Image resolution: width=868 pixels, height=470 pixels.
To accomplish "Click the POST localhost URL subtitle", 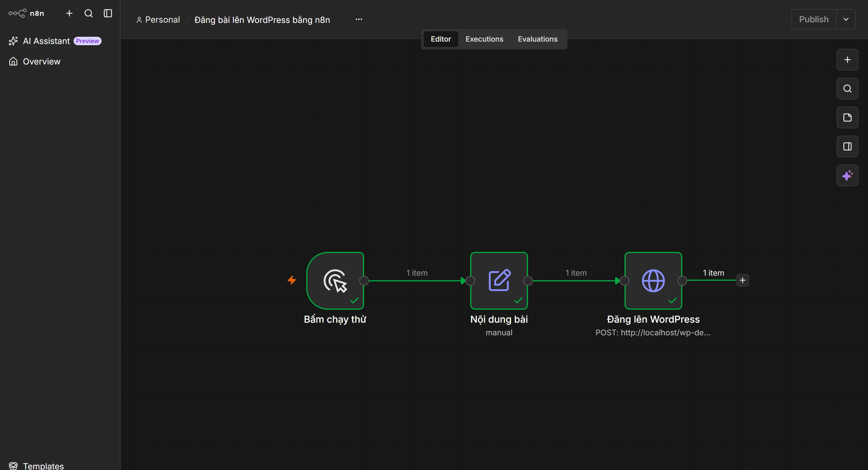I will 653,333.
